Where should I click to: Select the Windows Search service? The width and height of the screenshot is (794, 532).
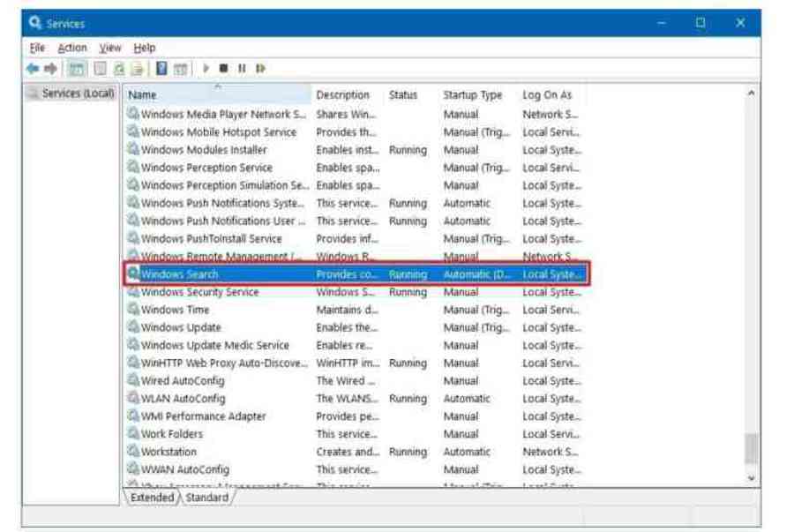click(x=356, y=273)
